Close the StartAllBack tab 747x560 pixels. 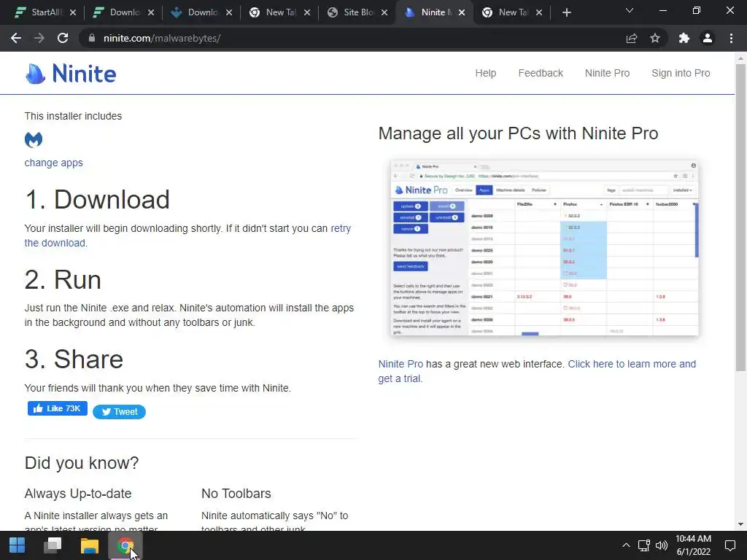[x=73, y=12]
